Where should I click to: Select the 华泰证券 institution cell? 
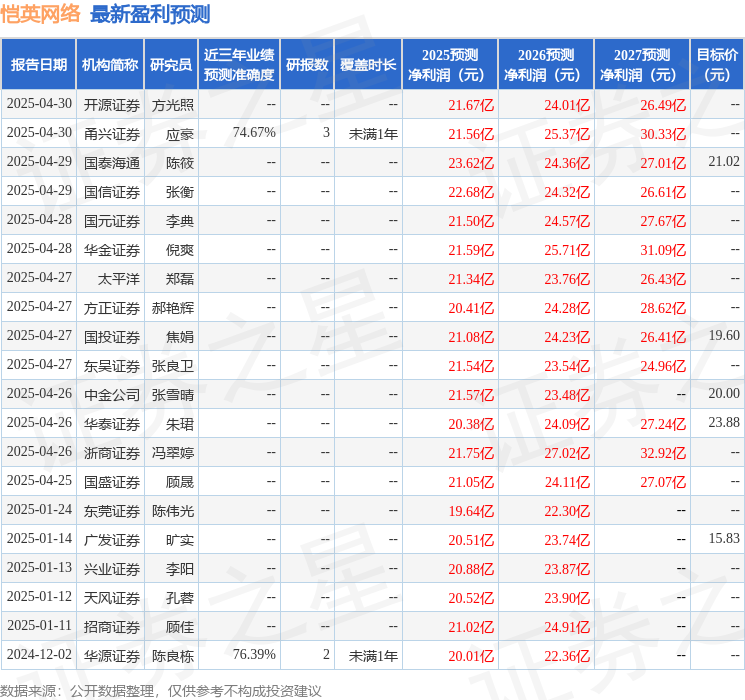pyautogui.click(x=112, y=424)
